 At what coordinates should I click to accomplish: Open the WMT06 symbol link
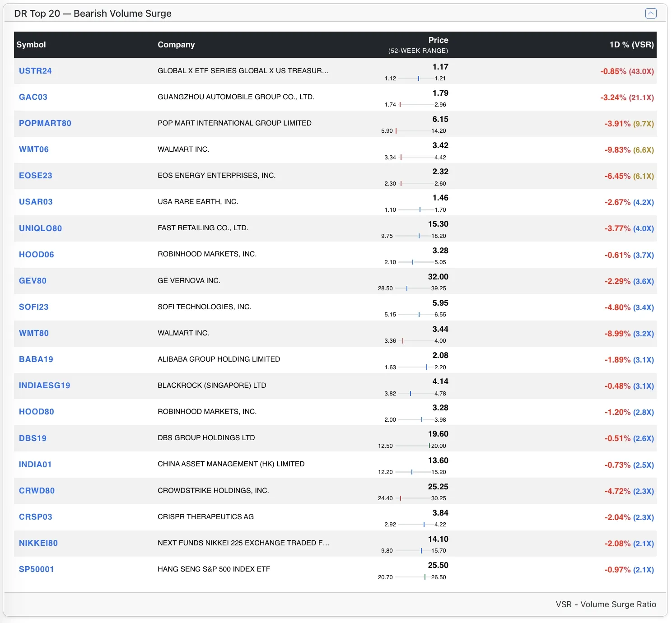(x=34, y=149)
